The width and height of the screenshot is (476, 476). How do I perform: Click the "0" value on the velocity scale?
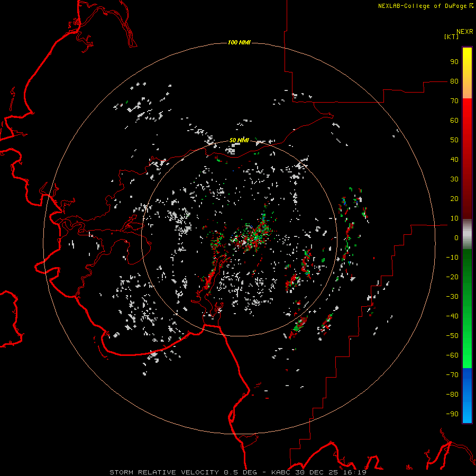[456, 238]
